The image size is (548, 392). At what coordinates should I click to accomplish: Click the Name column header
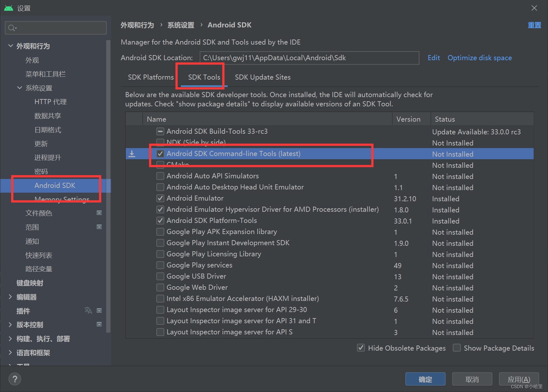267,119
